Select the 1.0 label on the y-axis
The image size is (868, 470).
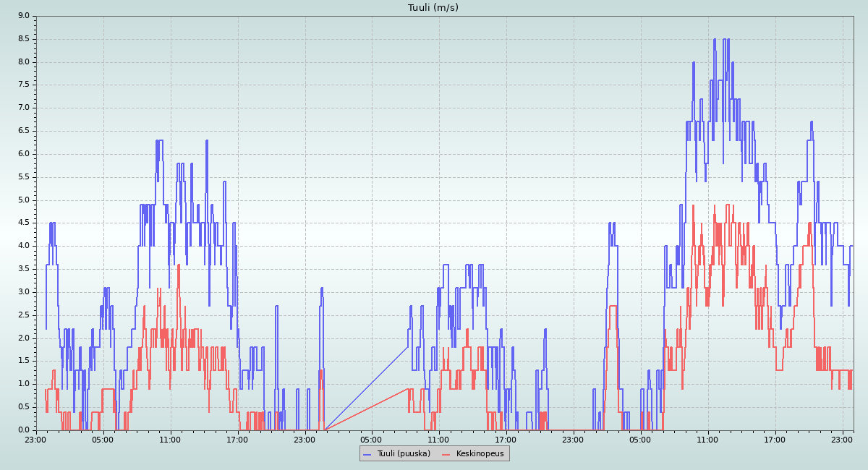click(24, 384)
